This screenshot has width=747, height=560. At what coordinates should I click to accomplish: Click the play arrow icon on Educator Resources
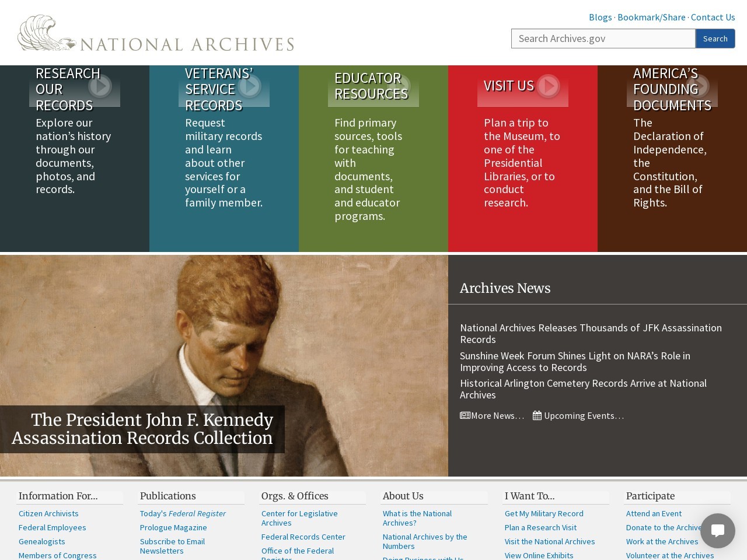coord(399,86)
